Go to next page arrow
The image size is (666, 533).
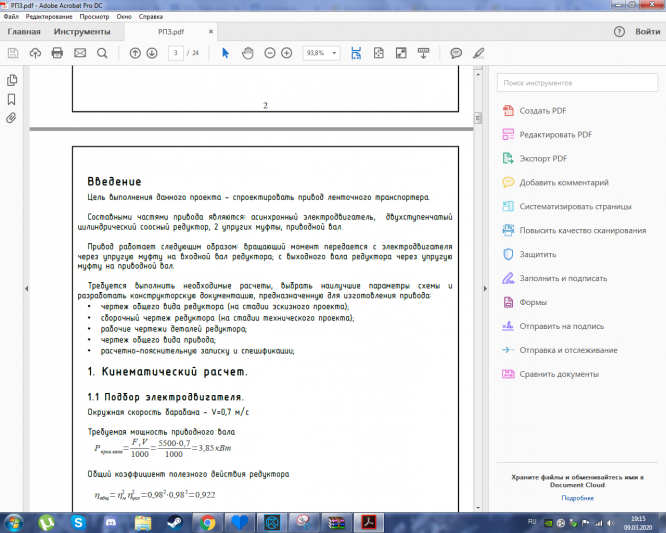pos(152,53)
